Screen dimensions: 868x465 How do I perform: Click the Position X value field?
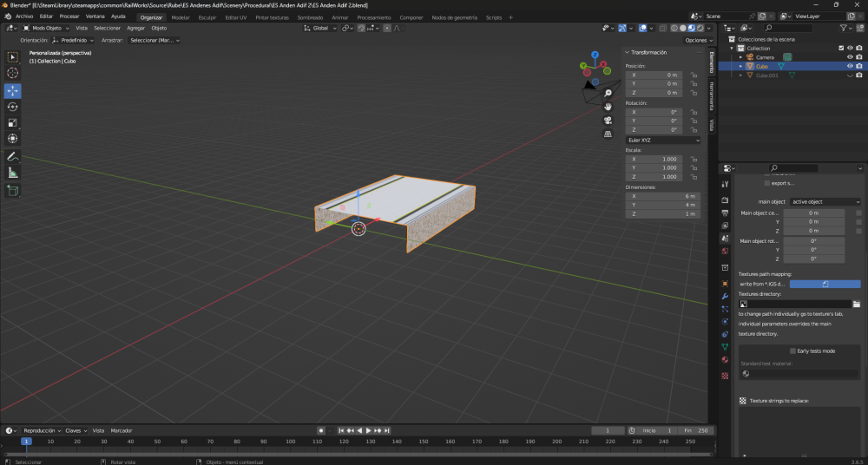point(654,75)
